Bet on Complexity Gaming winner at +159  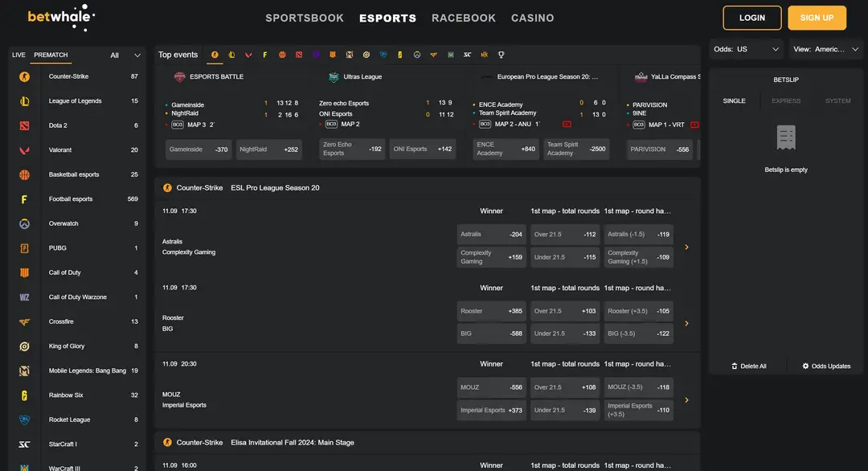point(491,257)
